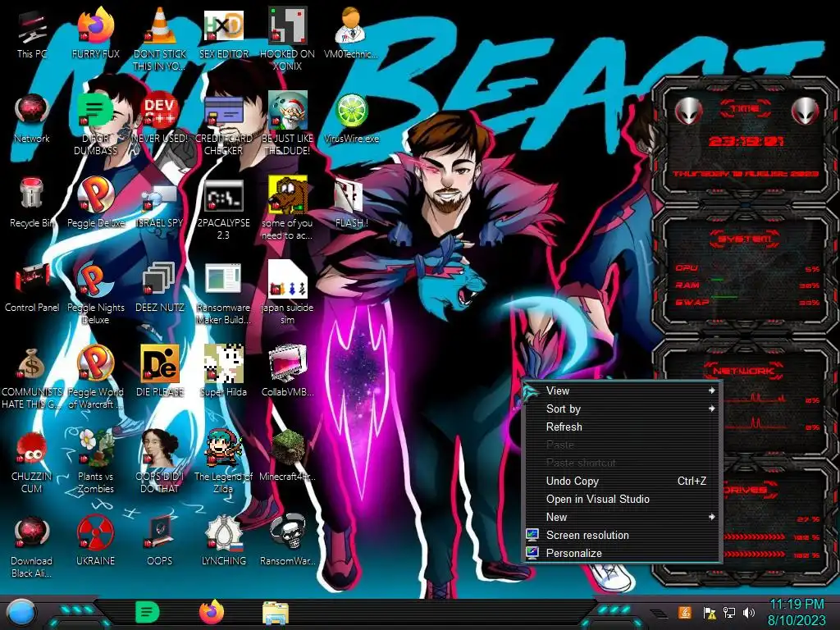Screen dimensions: 840x630
Task: Open the Super Hilda game icon
Action: coord(224,371)
